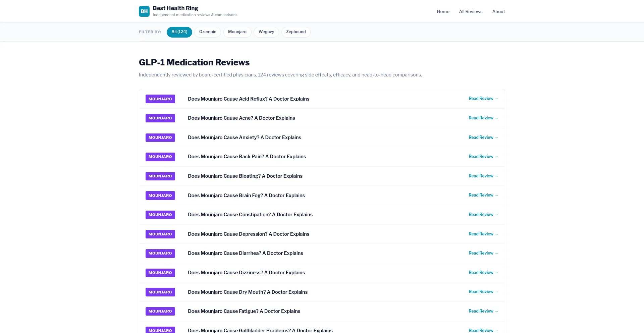Image resolution: width=644 pixels, height=333 pixels.
Task: Read Review for Mounjaro Fatigue
Action: 483,311
